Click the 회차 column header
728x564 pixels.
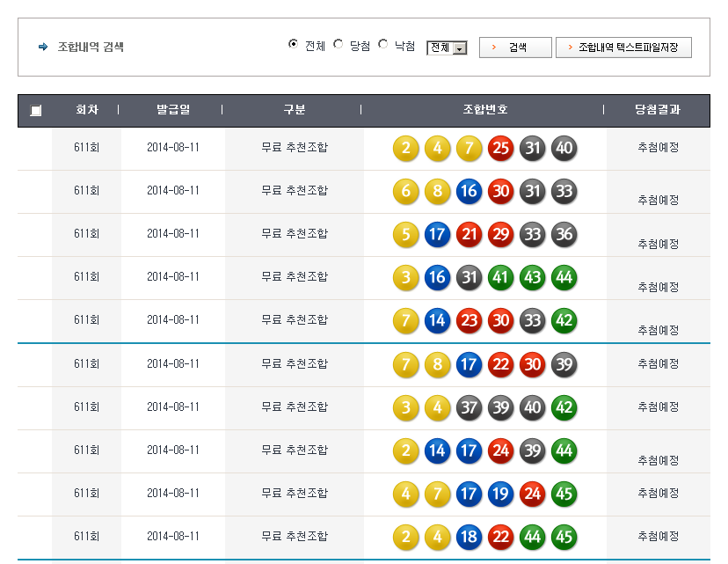click(x=86, y=110)
